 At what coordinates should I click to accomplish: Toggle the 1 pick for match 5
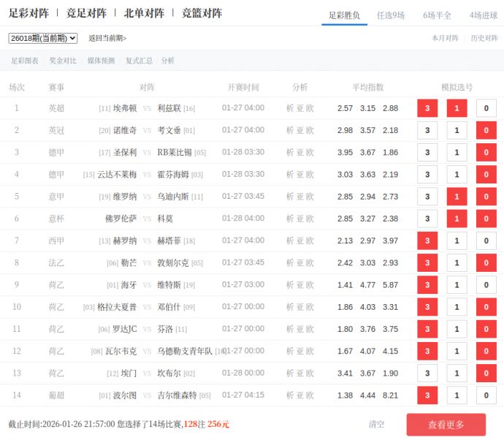pos(457,197)
